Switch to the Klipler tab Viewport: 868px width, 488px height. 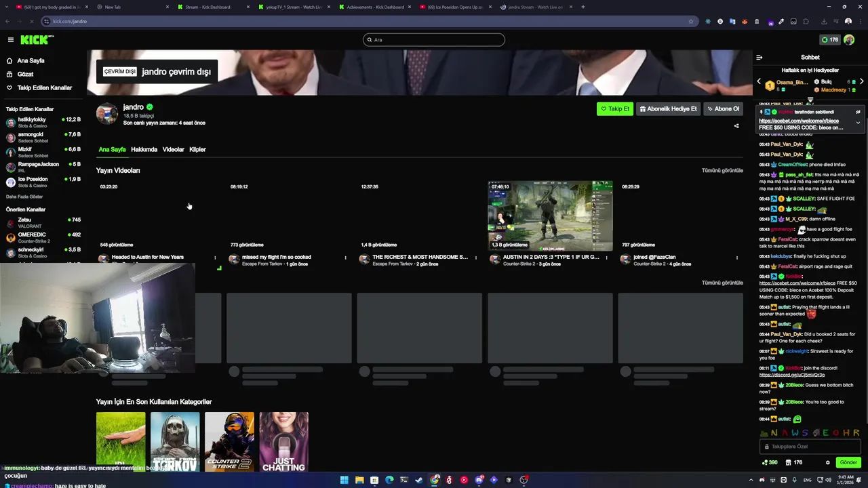[197, 149]
